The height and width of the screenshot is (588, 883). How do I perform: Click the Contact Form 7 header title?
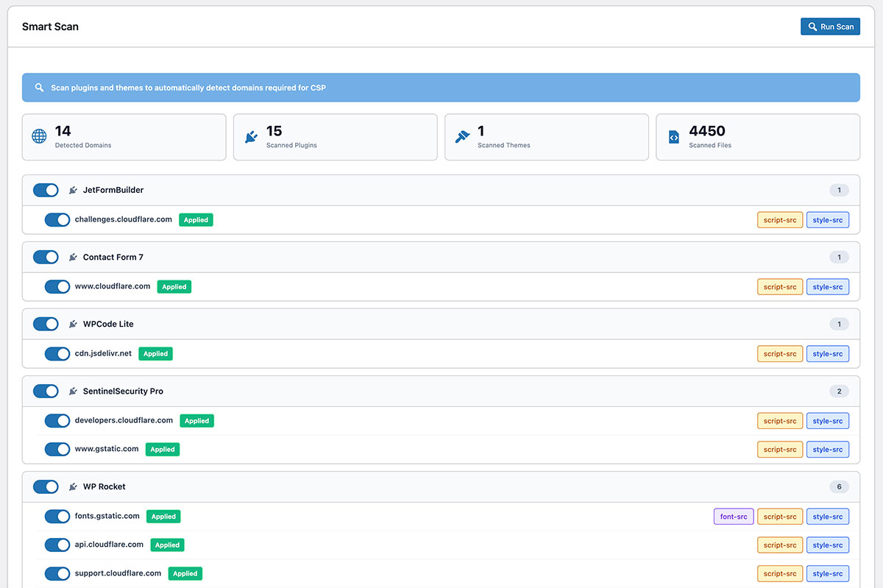[113, 257]
